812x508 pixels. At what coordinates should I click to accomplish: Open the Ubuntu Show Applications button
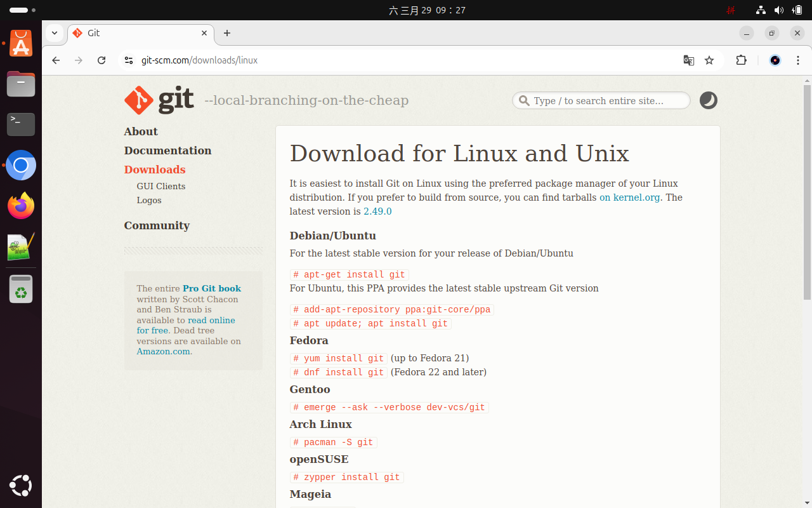[21, 486]
